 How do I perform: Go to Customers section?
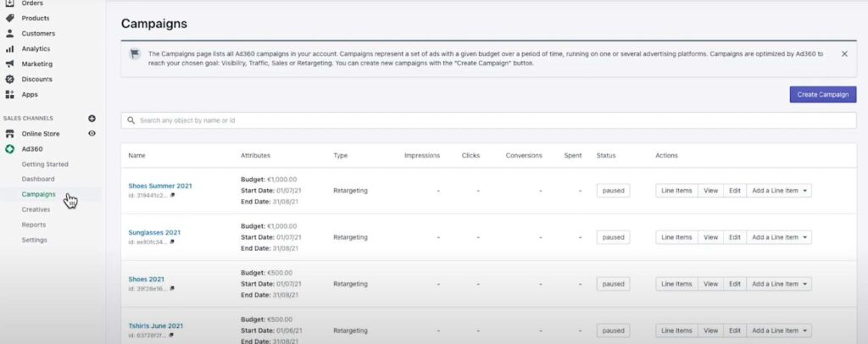(38, 33)
